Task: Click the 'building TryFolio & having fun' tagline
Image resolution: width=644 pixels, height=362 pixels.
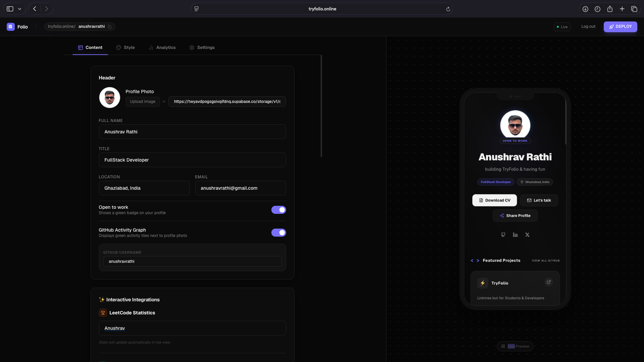Action: click(515, 170)
